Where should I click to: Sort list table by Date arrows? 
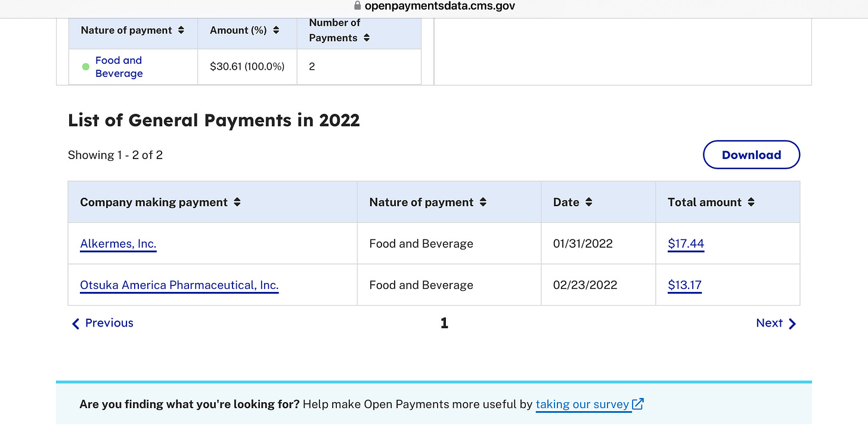(x=589, y=202)
